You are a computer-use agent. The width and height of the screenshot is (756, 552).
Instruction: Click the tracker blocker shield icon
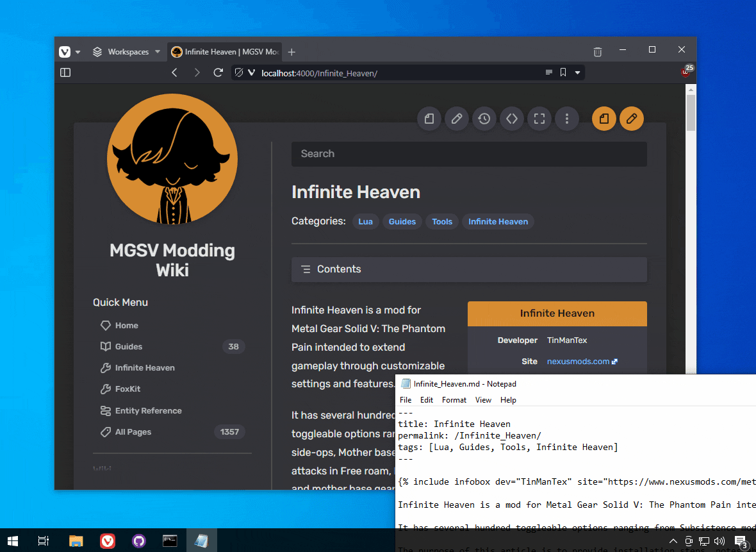click(239, 73)
